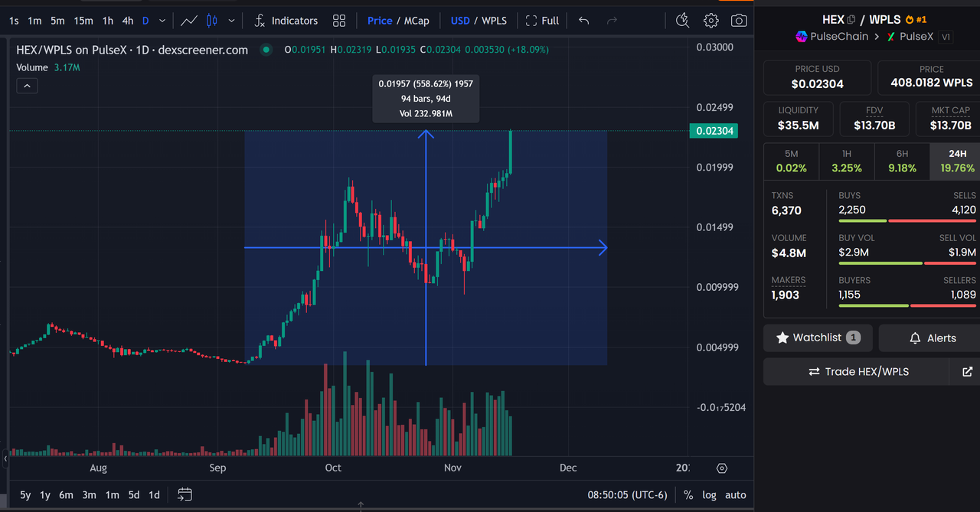Switch chart denomination to WPLS
The width and height of the screenshot is (980, 512).
click(494, 21)
